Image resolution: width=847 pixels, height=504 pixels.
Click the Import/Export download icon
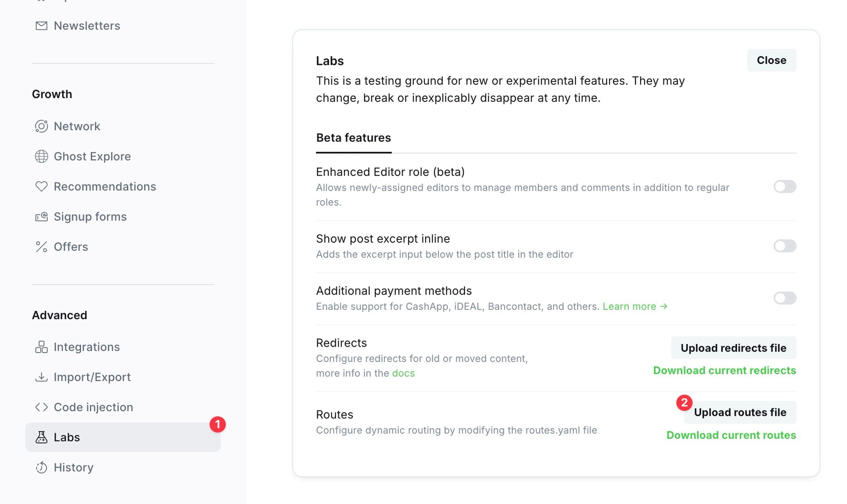[41, 377]
